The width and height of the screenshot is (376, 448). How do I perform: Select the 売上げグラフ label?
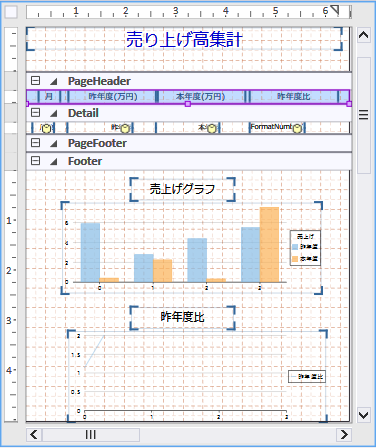point(182,189)
